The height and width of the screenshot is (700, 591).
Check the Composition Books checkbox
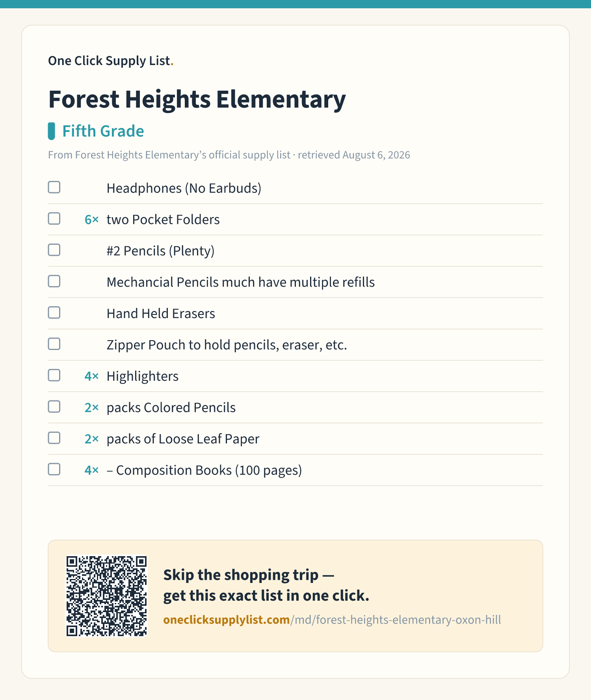click(x=54, y=469)
